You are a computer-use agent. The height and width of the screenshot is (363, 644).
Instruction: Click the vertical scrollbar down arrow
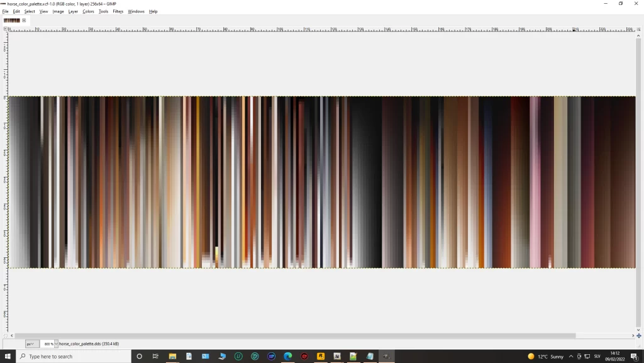pos(638,330)
